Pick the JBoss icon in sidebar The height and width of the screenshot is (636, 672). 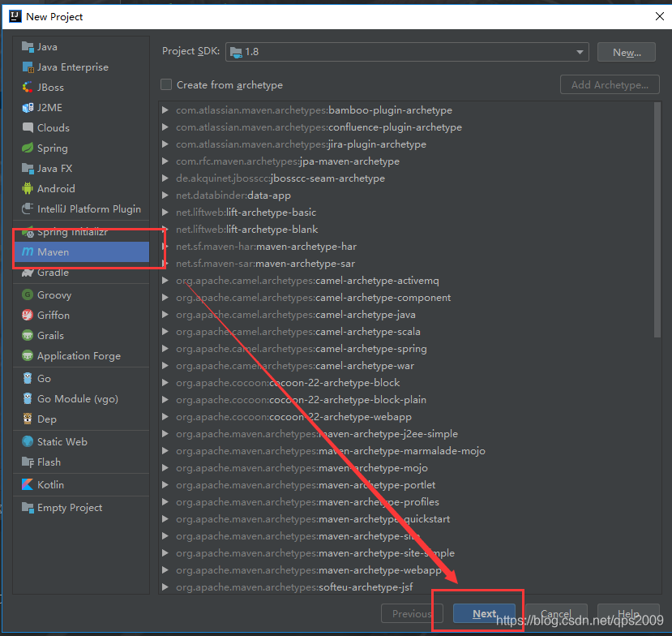point(28,87)
